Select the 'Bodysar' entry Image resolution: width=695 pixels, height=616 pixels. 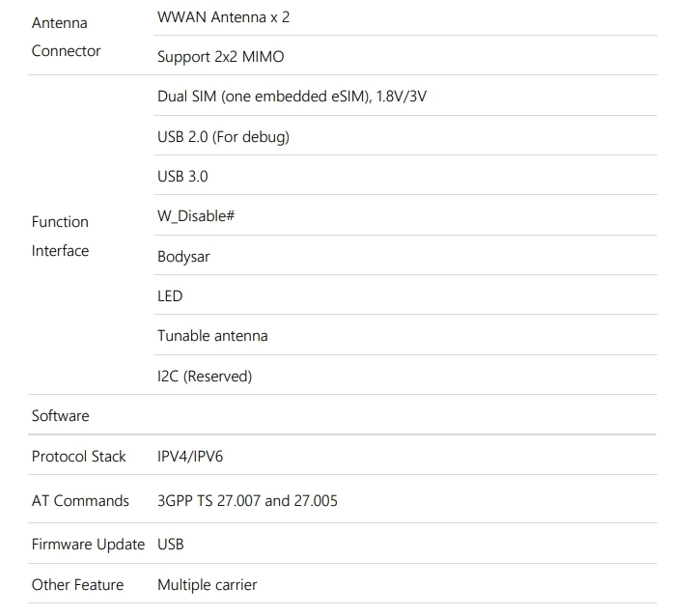click(183, 257)
